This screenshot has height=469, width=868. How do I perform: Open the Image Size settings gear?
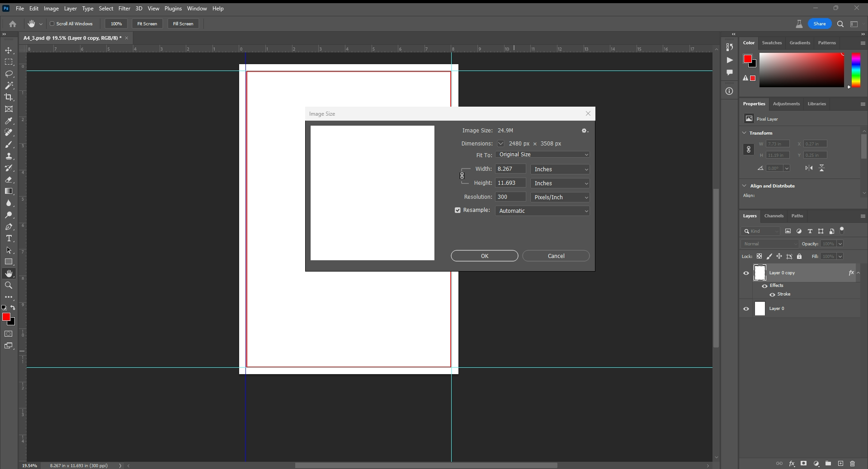click(x=585, y=131)
